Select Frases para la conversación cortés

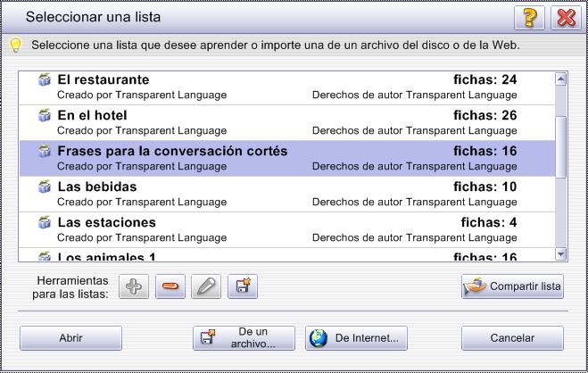pos(287,159)
